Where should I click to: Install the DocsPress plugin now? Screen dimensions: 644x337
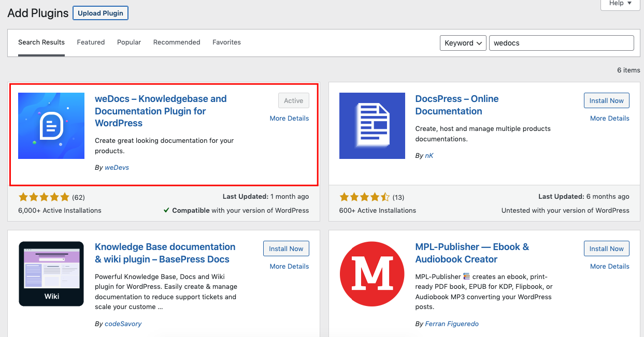coord(607,101)
